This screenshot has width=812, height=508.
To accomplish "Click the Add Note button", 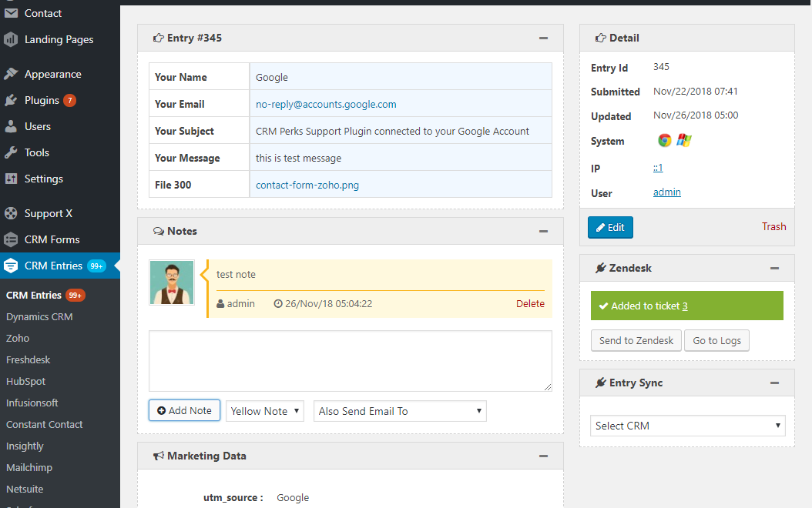I will 184,410.
